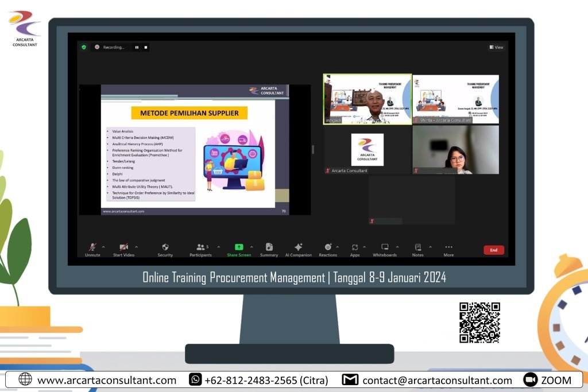
Task: Open Zoom Apps
Action: point(355,247)
